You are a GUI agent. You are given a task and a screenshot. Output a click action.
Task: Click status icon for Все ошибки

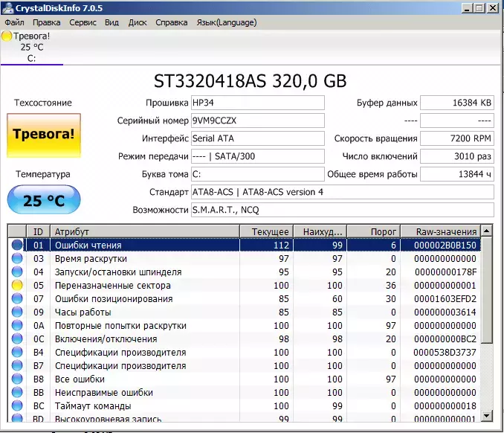click(17, 379)
